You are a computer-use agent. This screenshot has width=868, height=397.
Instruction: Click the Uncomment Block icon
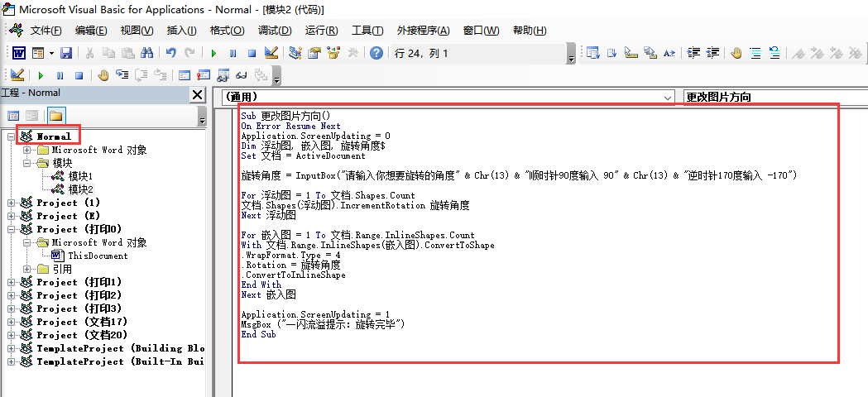(774, 53)
